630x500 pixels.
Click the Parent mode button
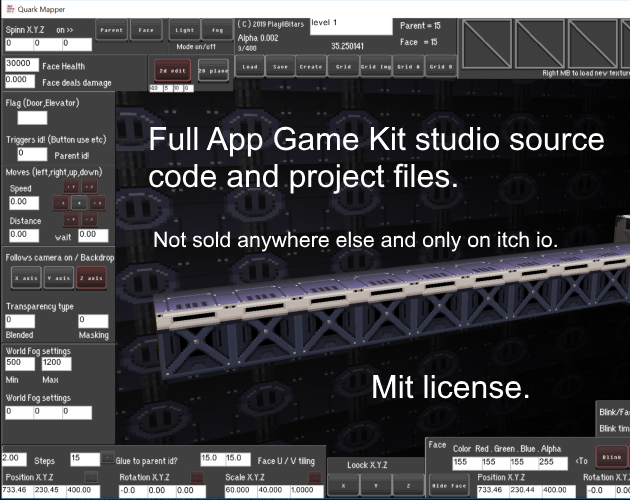[111, 30]
